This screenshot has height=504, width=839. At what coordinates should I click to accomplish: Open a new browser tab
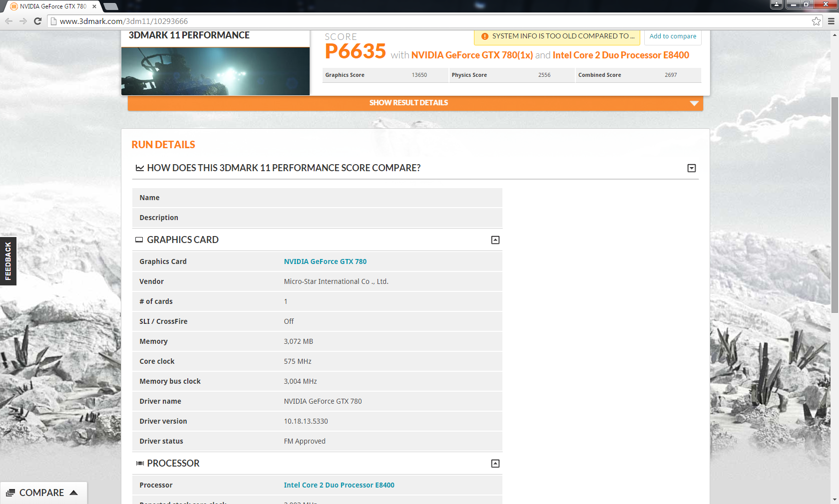tap(111, 6)
